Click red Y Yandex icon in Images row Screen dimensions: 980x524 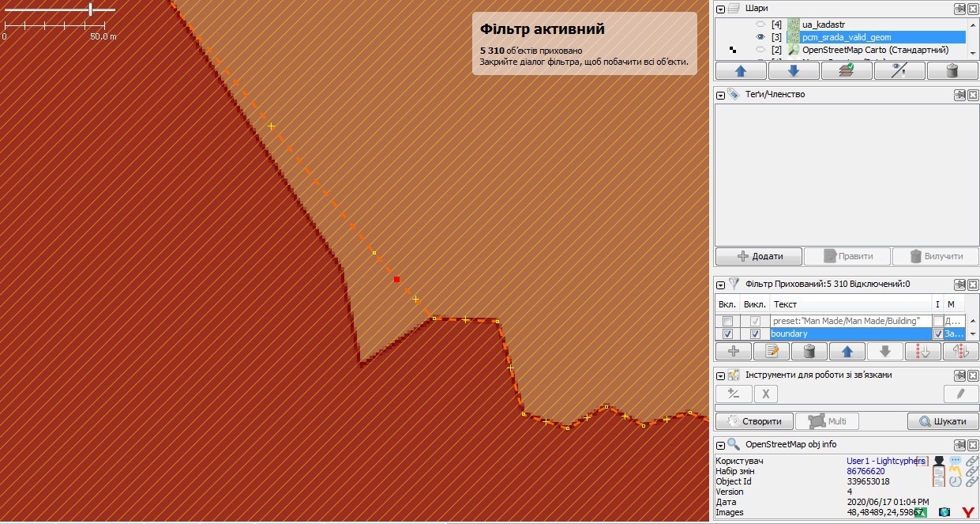coord(967,513)
